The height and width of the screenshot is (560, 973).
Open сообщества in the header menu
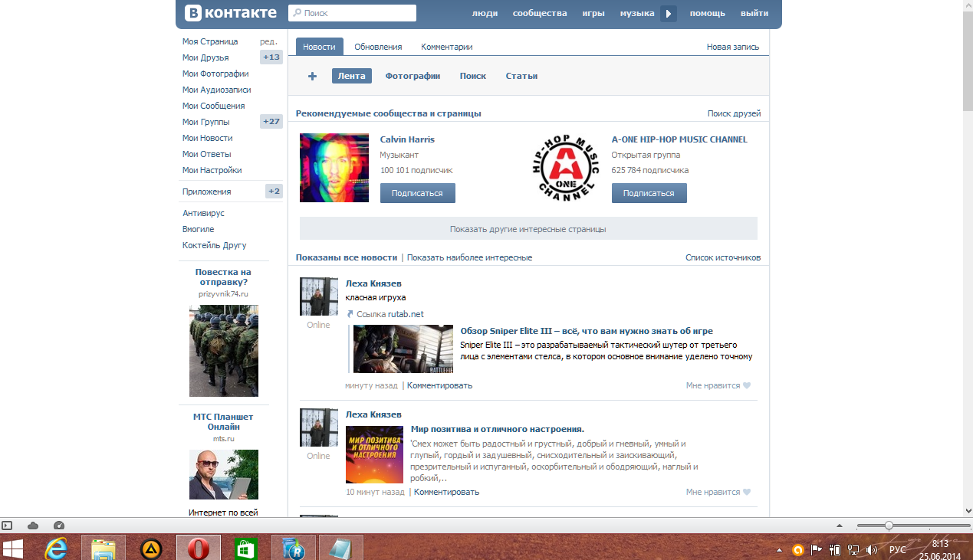coord(540,13)
